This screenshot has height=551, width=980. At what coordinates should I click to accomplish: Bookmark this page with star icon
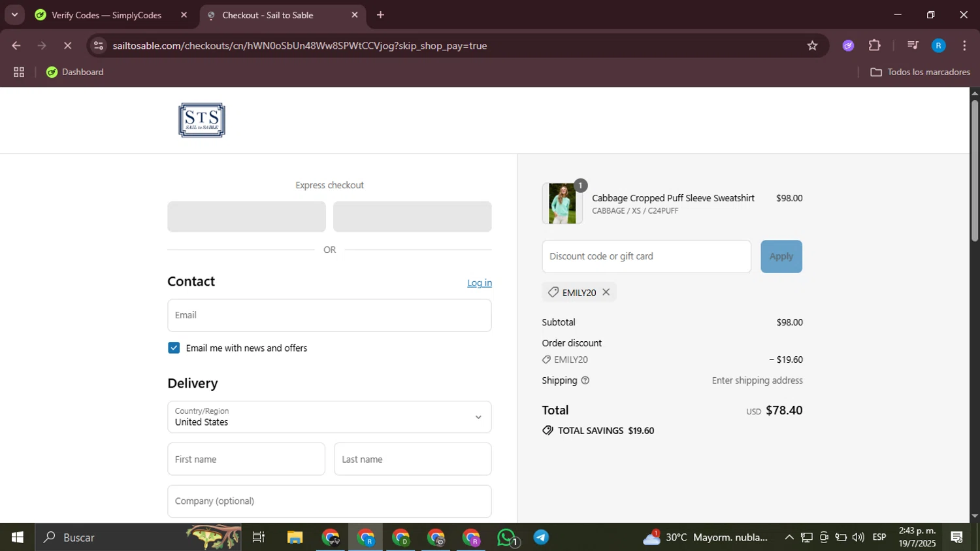(x=812, y=46)
